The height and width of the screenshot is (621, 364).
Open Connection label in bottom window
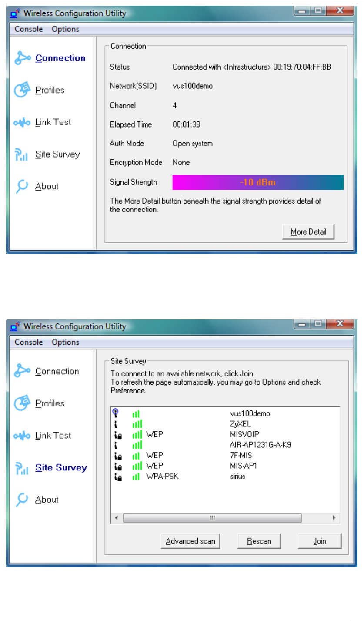[57, 371]
